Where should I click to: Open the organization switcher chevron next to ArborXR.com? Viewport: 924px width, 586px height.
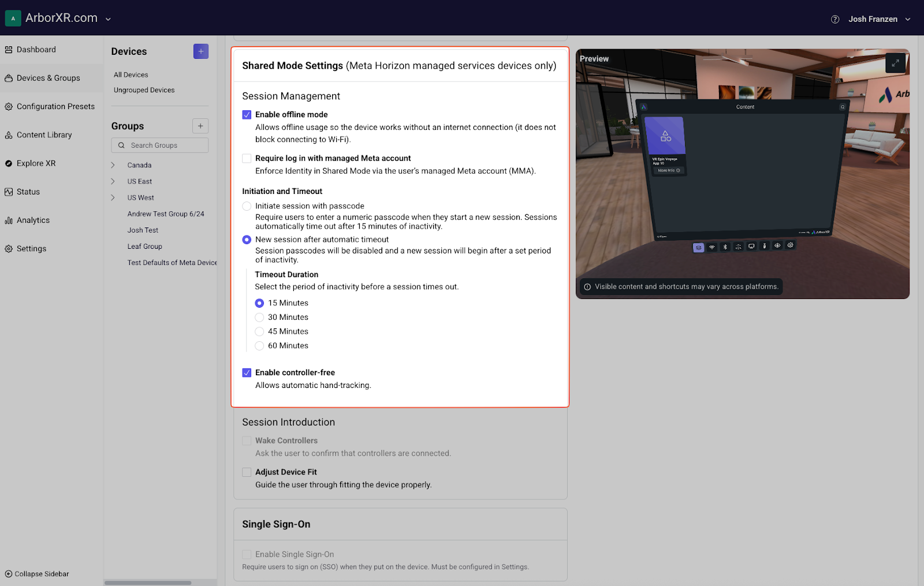tap(108, 19)
